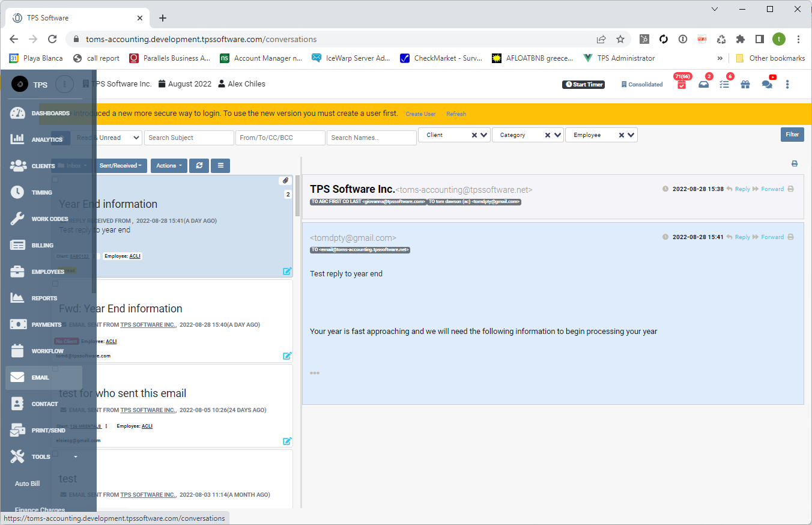Open the chat bubbles icon in header

click(x=767, y=84)
